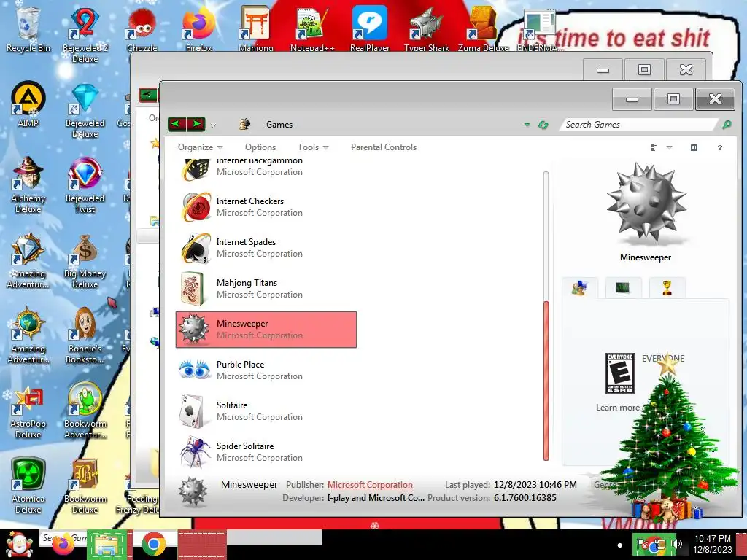This screenshot has width=747, height=560.
Task: Click the green search magnifier icon
Action: [x=727, y=125]
